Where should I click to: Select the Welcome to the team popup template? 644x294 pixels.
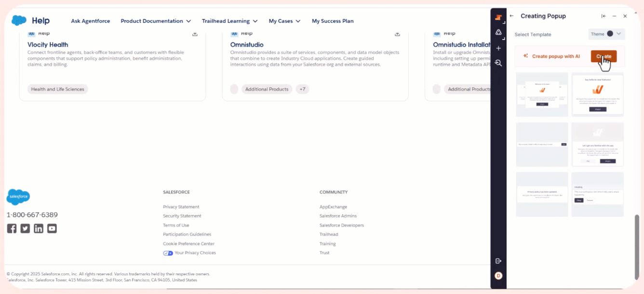coord(542,94)
